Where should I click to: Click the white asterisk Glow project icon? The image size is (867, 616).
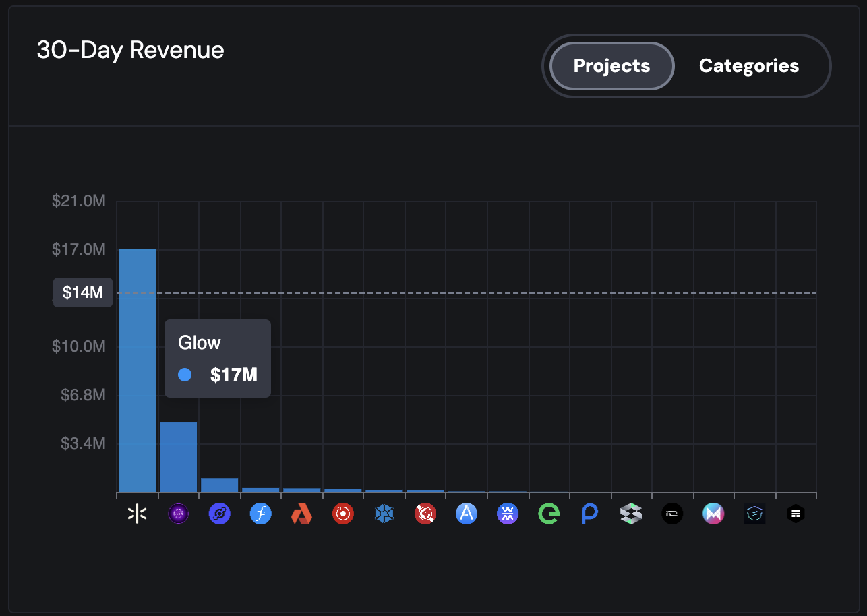137,515
